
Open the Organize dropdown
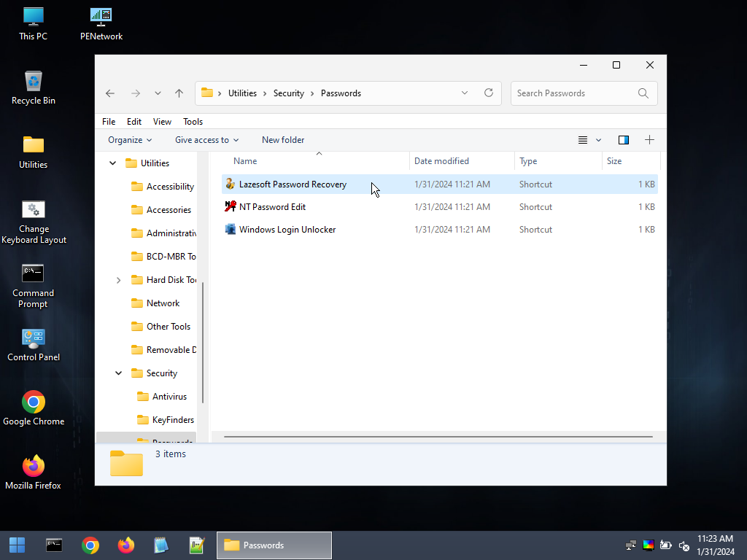(x=130, y=140)
